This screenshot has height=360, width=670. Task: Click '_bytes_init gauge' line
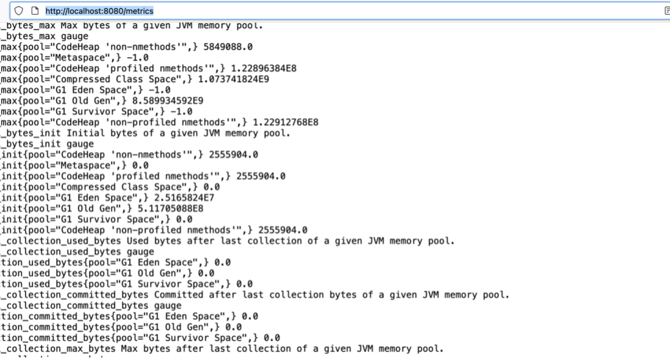point(47,144)
